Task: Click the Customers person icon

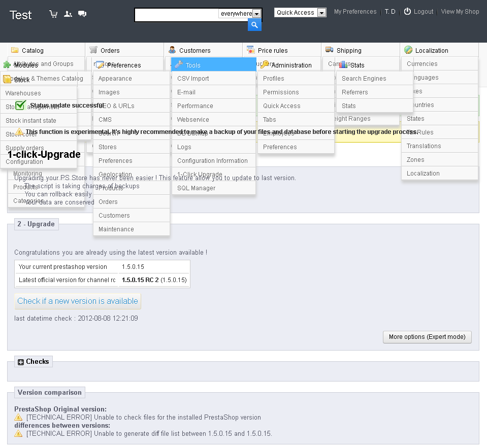Action: click(x=172, y=50)
